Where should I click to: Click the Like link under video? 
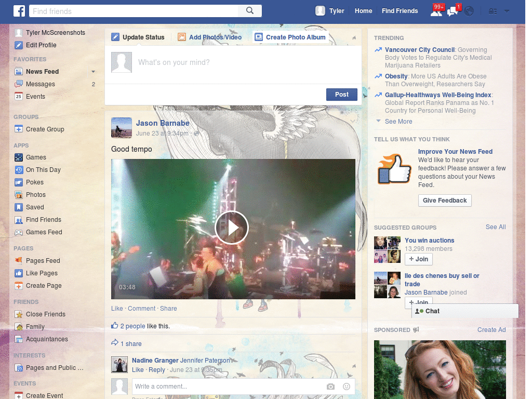tap(117, 309)
